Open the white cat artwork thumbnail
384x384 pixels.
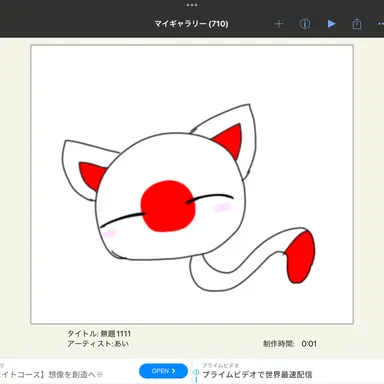point(192,184)
